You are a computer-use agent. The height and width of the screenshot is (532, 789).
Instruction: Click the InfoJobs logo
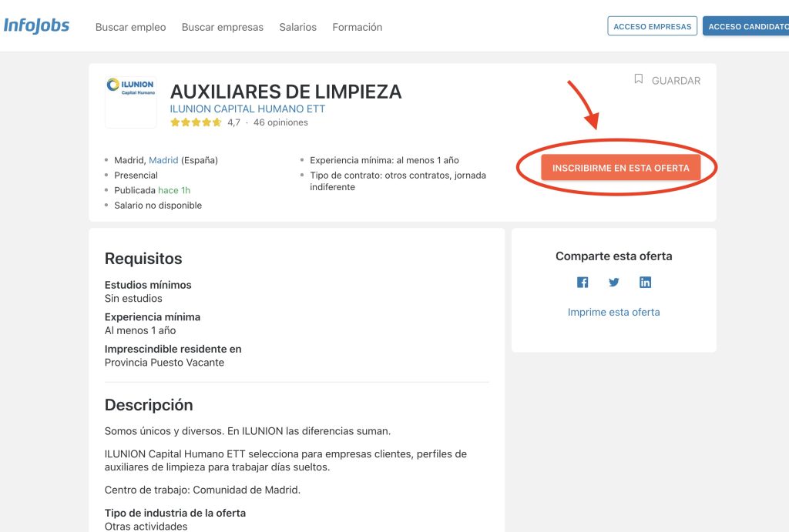tap(36, 25)
